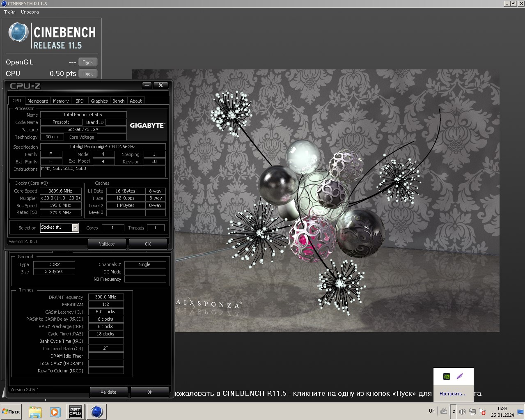525x420 pixels.
Task: Click the Level 2 value 1 MBytes
Action: point(126,205)
